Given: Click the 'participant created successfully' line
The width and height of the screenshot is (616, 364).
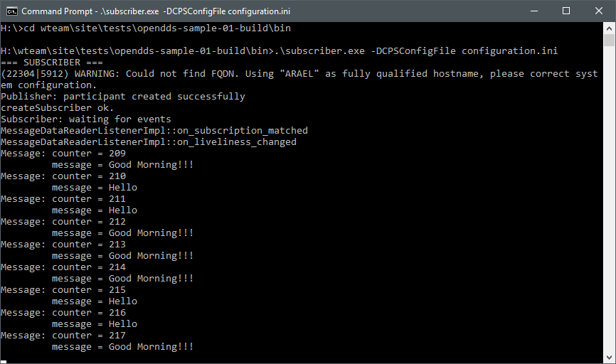Looking at the screenshot, I should pyautogui.click(x=123, y=97).
